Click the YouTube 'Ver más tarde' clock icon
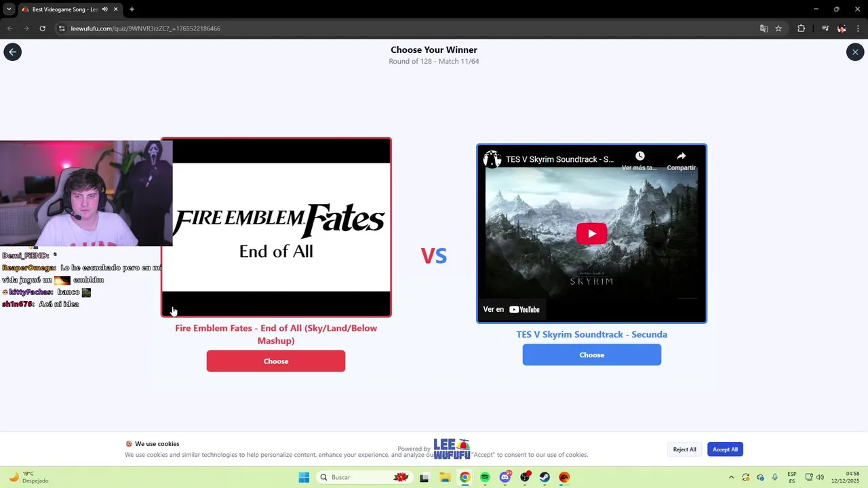Image resolution: width=868 pixels, height=488 pixels. tap(639, 157)
